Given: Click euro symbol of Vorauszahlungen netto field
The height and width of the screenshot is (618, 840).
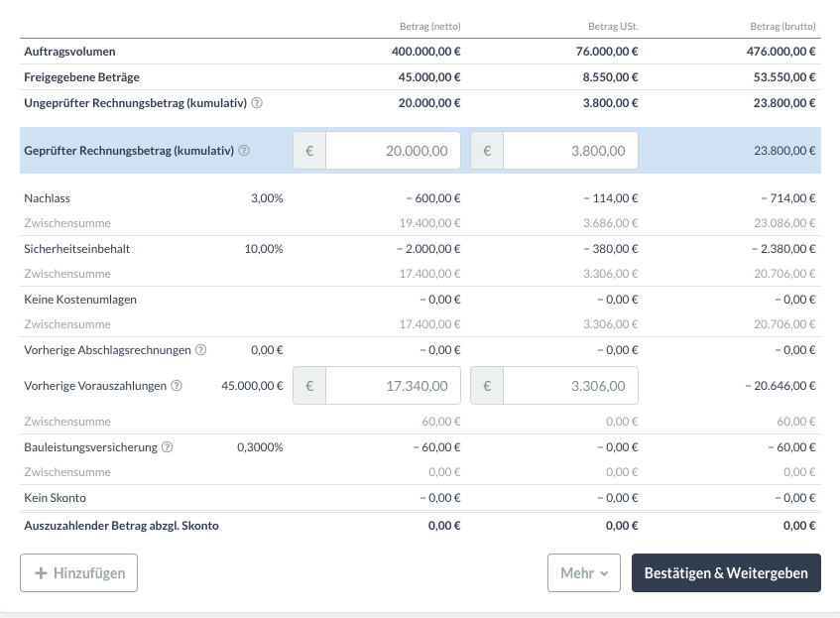Looking at the screenshot, I should click(x=309, y=386).
